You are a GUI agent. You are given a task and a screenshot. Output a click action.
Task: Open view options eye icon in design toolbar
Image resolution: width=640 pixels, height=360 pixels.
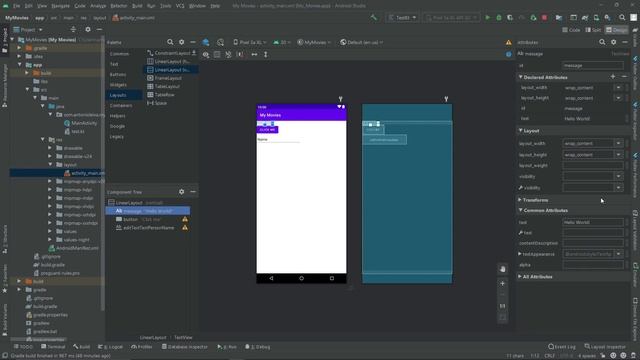point(206,54)
